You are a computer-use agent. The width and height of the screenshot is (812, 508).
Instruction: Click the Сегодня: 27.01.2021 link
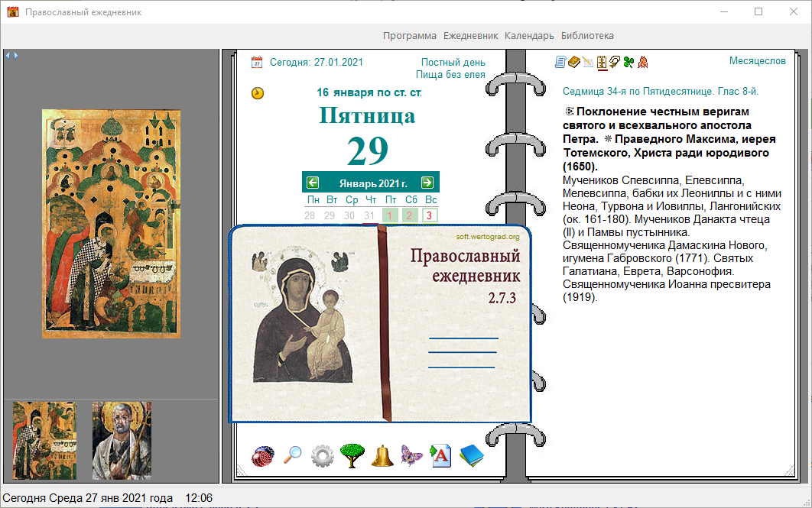coord(316,63)
